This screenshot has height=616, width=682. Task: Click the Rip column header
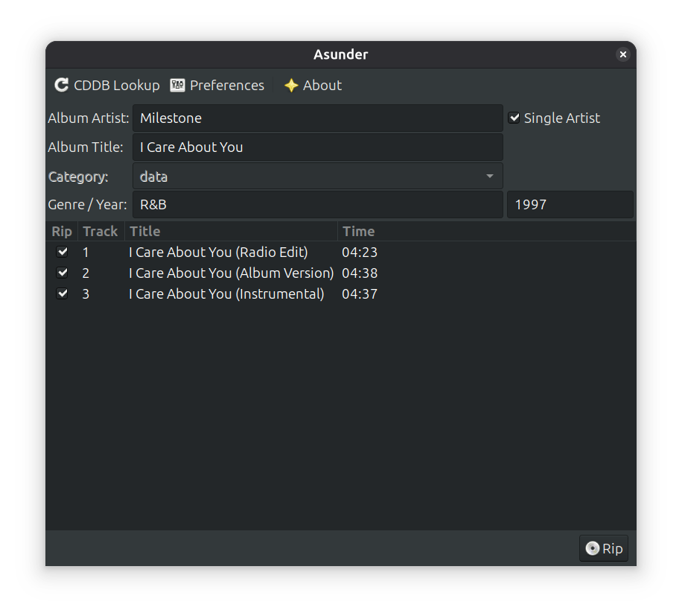click(62, 231)
